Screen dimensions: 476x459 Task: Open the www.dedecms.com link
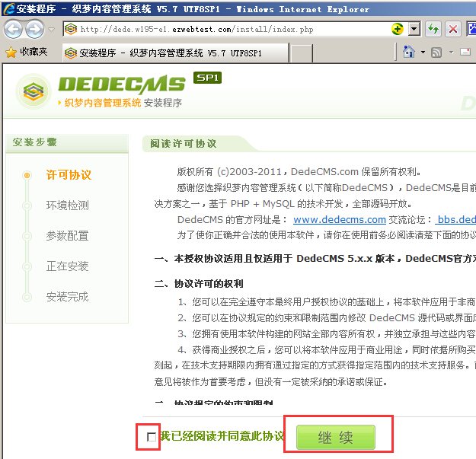340,219
